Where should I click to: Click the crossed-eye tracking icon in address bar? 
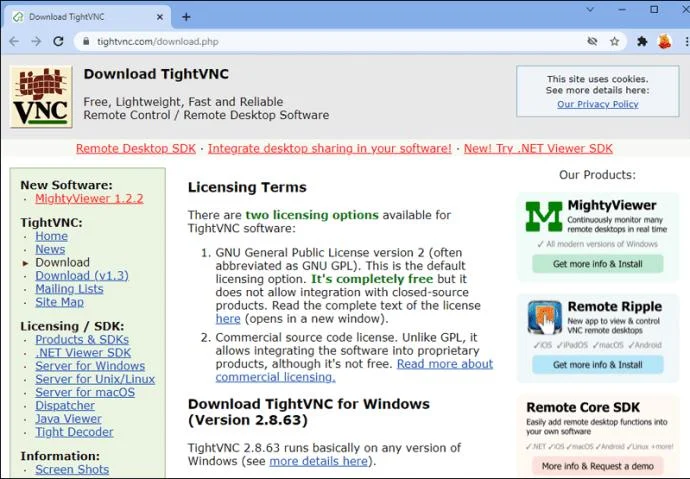pyautogui.click(x=592, y=41)
